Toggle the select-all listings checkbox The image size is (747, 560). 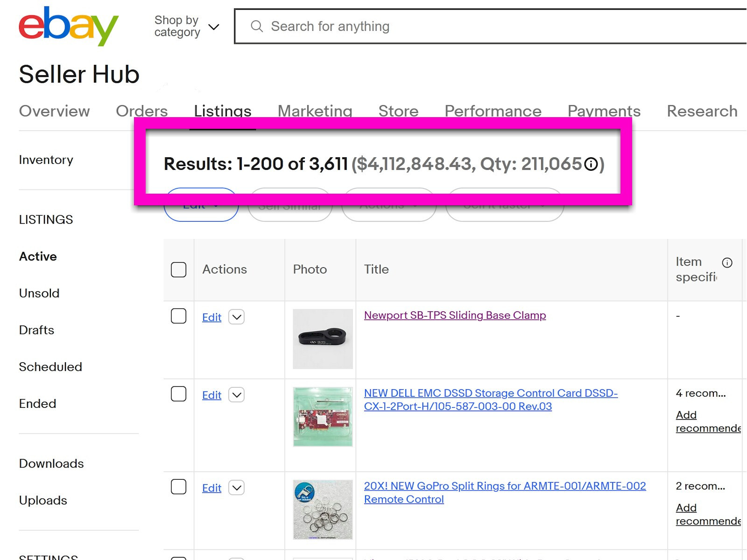[x=178, y=270]
